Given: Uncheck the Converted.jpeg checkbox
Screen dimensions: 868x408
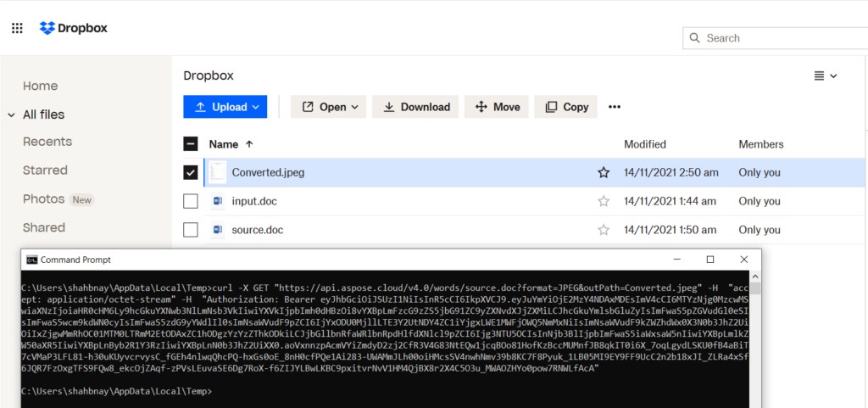Looking at the screenshot, I should pos(191,172).
